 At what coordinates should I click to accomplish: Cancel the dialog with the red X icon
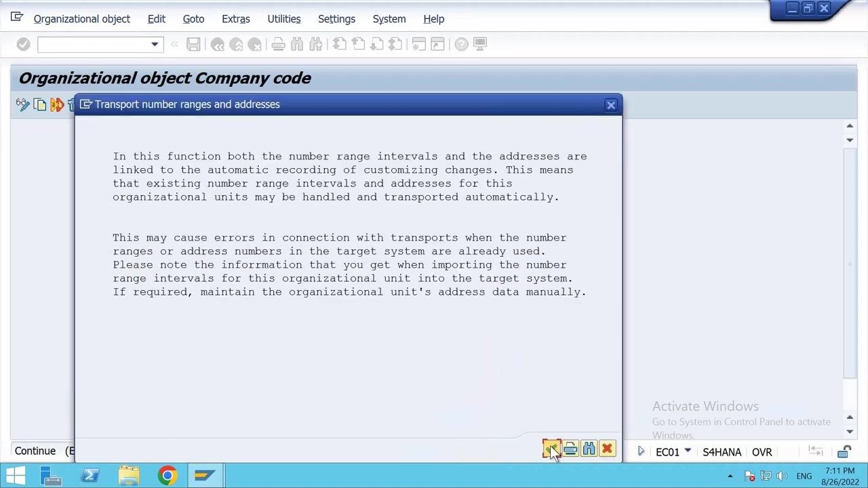pos(607,449)
